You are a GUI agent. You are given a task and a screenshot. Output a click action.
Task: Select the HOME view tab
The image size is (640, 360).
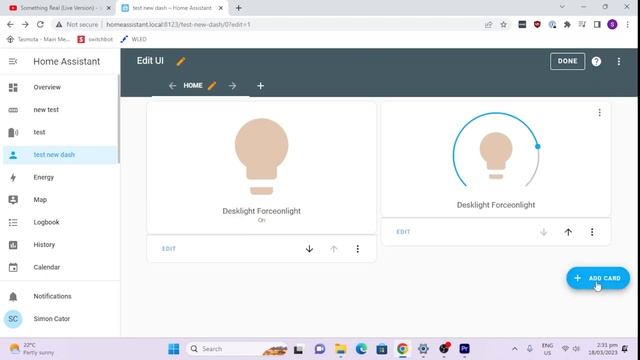[x=193, y=86]
